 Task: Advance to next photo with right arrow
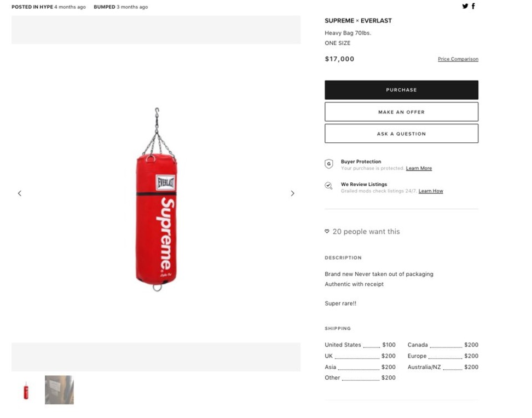tap(292, 193)
